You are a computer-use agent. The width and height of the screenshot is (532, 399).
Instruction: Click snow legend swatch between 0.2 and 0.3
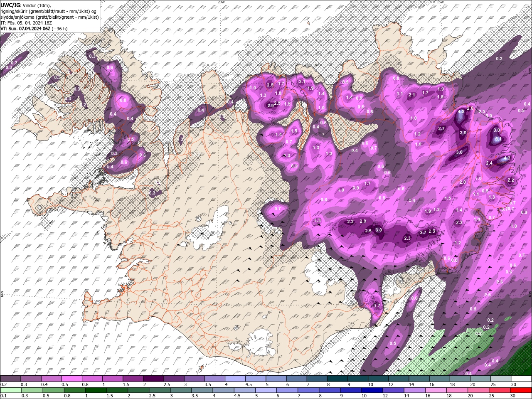(10, 379)
